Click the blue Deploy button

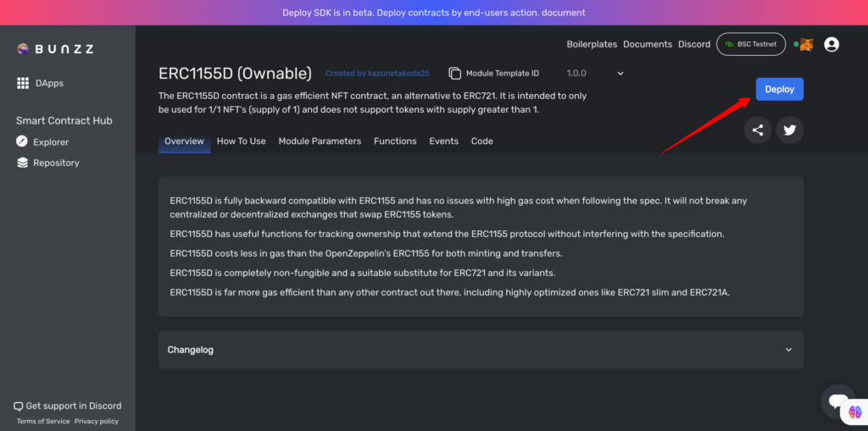tap(780, 89)
